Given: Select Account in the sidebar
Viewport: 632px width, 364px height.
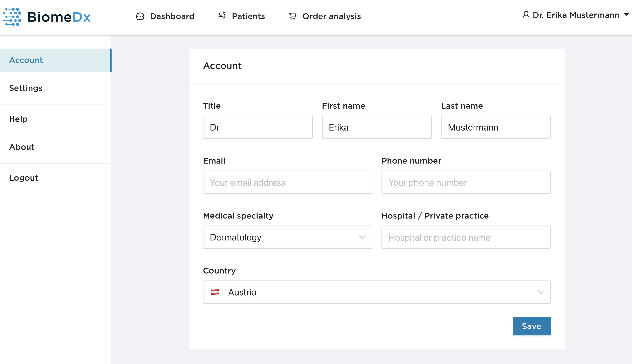Looking at the screenshot, I should tap(56, 60).
